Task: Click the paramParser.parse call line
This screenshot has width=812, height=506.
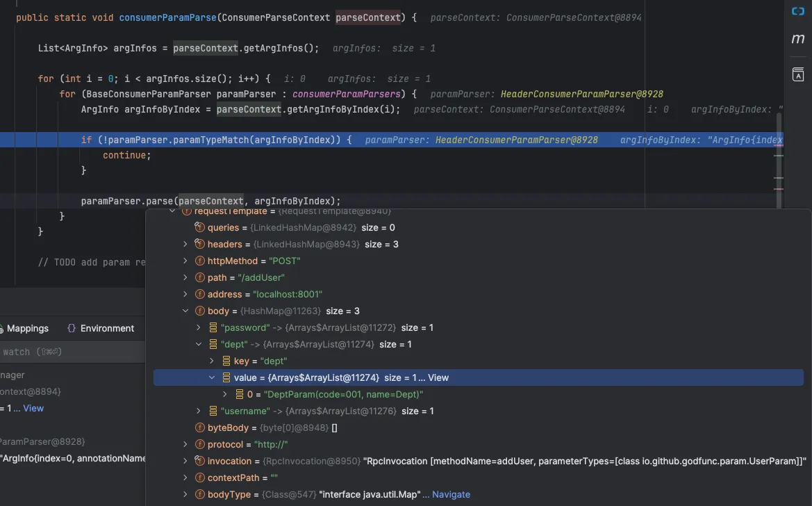Action: [210, 201]
